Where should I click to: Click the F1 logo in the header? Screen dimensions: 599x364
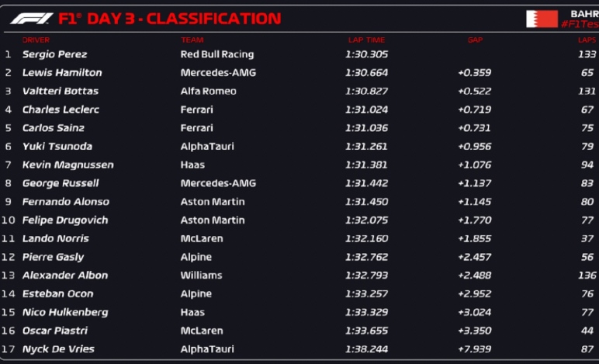(x=31, y=19)
